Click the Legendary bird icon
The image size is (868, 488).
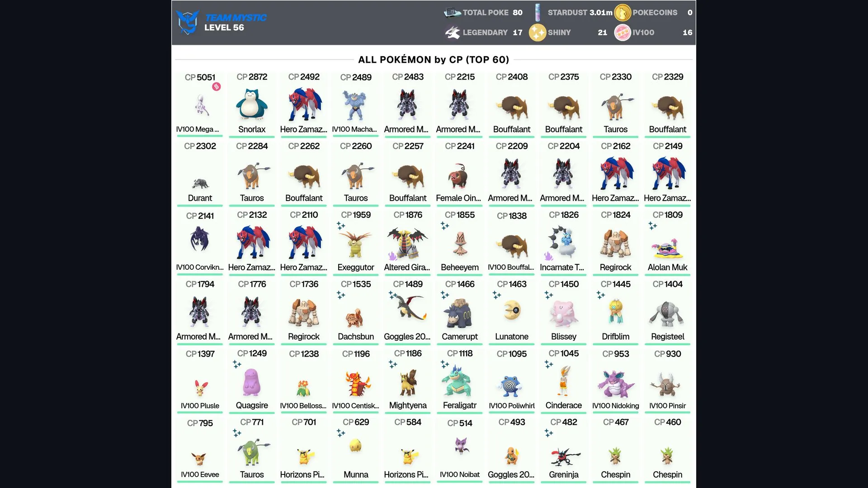[x=453, y=33]
